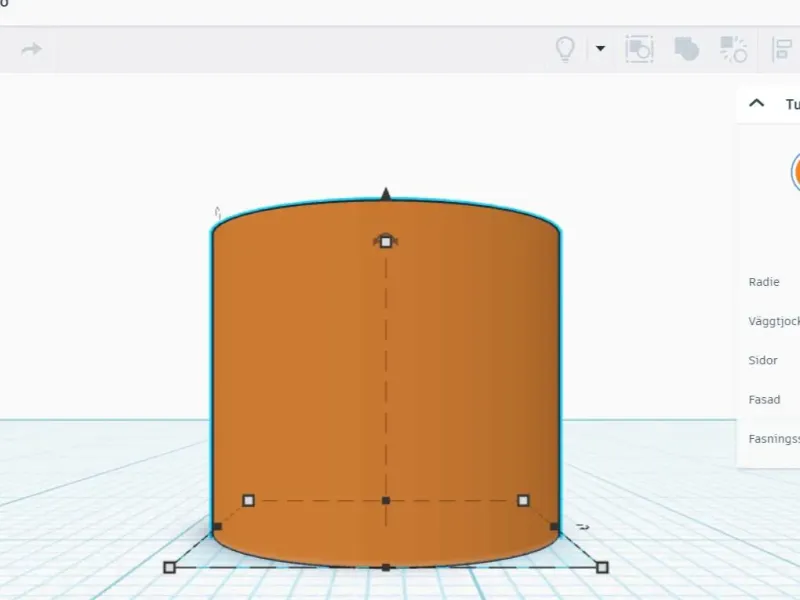
Task: Click the black midpoint handle on back edge
Action: point(386,501)
